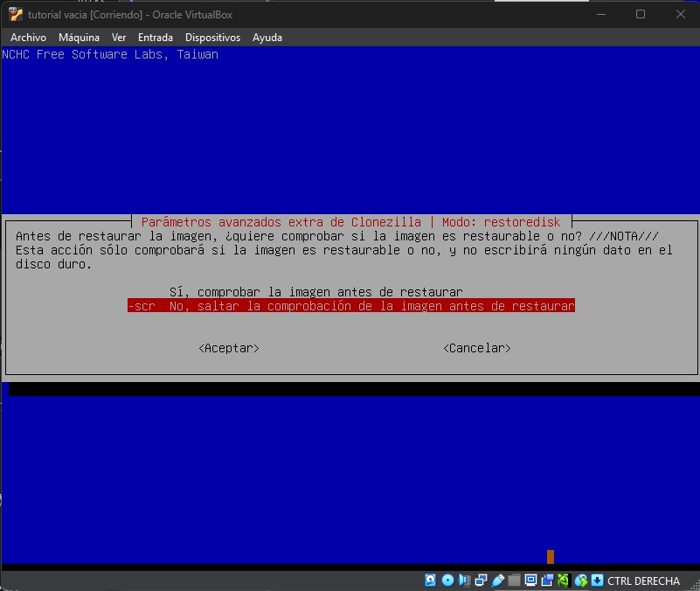Open the Máquina menu
The width and height of the screenshot is (700, 591).
click(x=79, y=38)
